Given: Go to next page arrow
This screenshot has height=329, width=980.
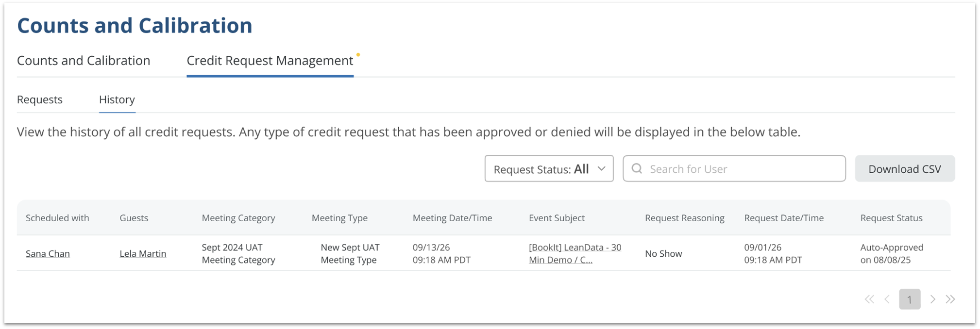Looking at the screenshot, I should pos(932,299).
